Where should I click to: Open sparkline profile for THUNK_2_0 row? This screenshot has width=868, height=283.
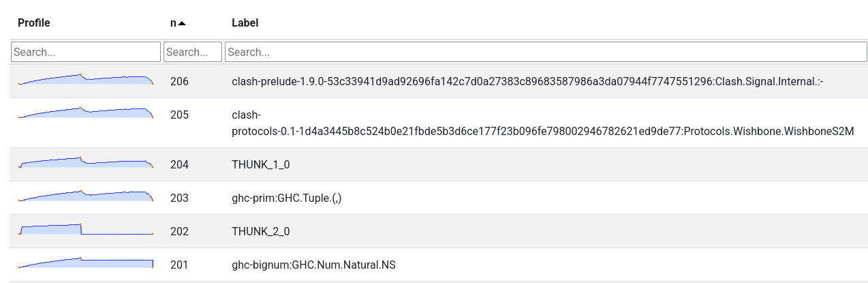pos(86,230)
